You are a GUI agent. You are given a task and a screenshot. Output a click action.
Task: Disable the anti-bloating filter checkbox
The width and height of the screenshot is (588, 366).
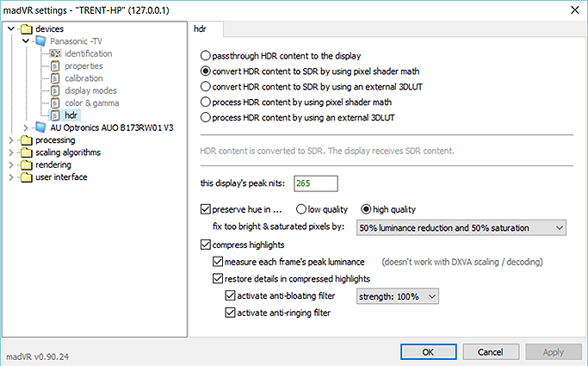tap(230, 295)
